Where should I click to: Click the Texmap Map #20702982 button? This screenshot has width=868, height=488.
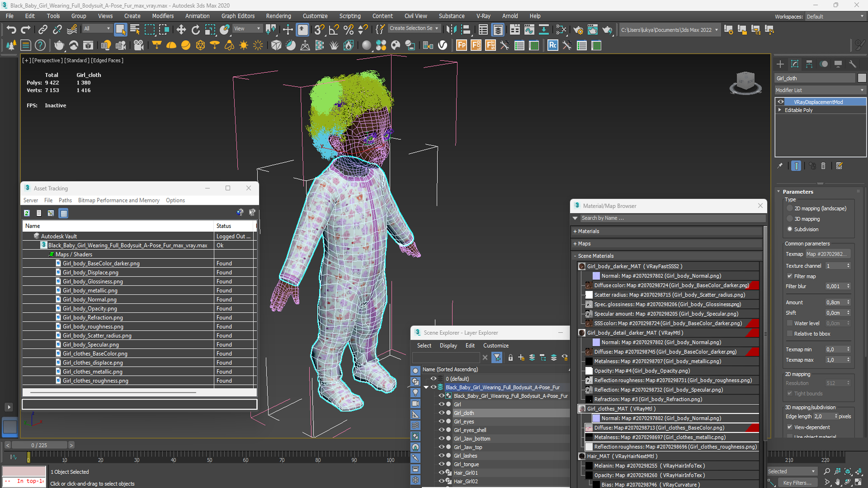[x=828, y=254]
